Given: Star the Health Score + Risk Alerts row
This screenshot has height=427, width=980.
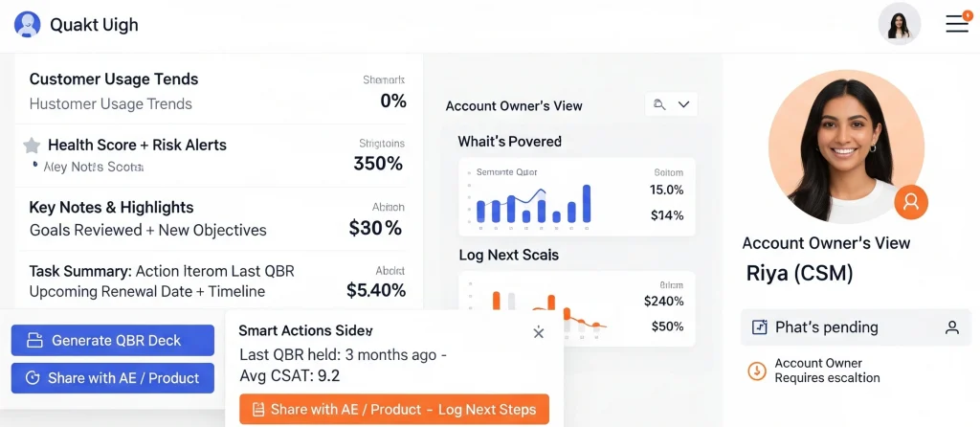Looking at the screenshot, I should coord(32,146).
